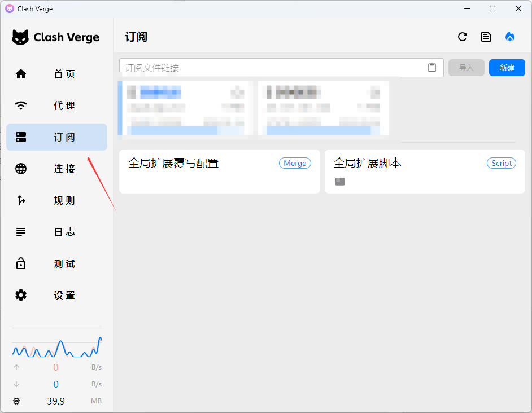Image resolution: width=532 pixels, height=413 pixels.
Task: Open the 规则 rules page
Action: point(56,200)
